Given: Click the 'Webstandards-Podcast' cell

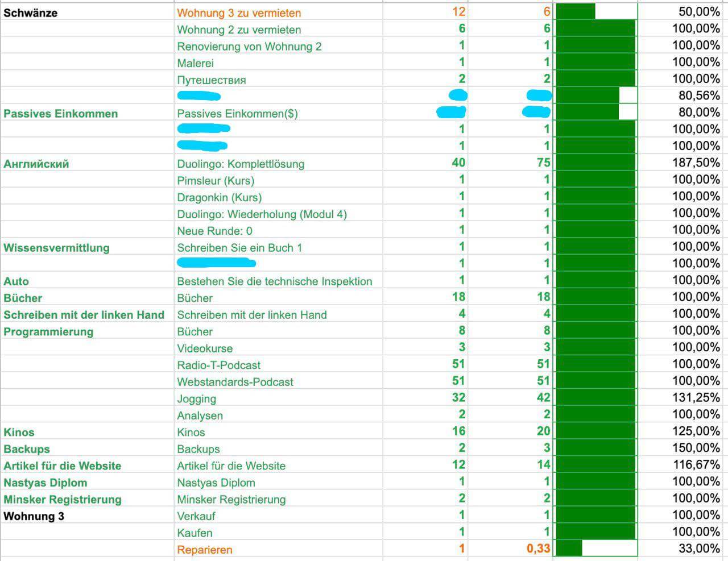Looking at the screenshot, I should [278, 381].
